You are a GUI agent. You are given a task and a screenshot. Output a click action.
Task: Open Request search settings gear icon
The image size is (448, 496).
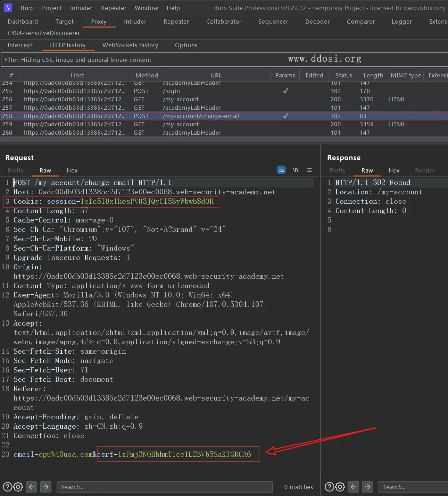pyautogui.click(x=18, y=487)
